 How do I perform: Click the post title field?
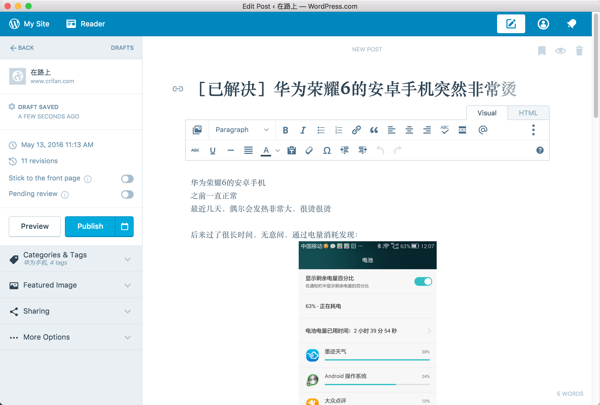pyautogui.click(x=357, y=89)
